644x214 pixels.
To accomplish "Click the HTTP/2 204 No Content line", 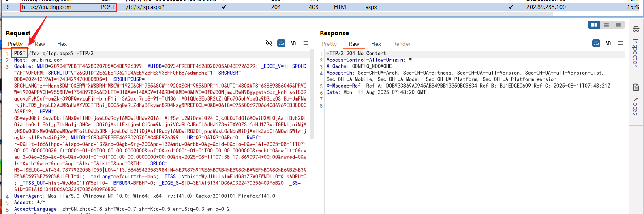I will tap(356, 53).
